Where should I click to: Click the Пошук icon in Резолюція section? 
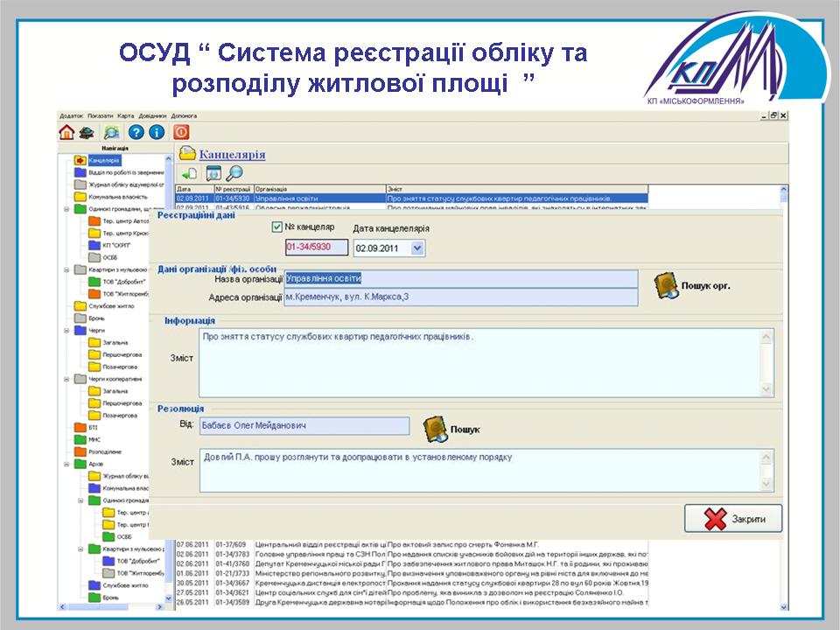pos(435,429)
